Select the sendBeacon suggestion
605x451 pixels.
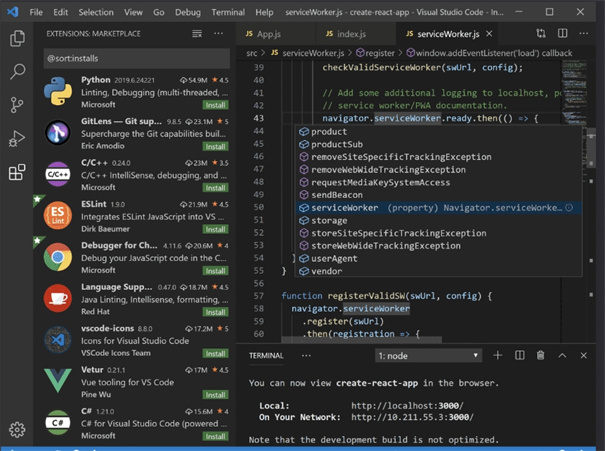[x=438, y=195]
